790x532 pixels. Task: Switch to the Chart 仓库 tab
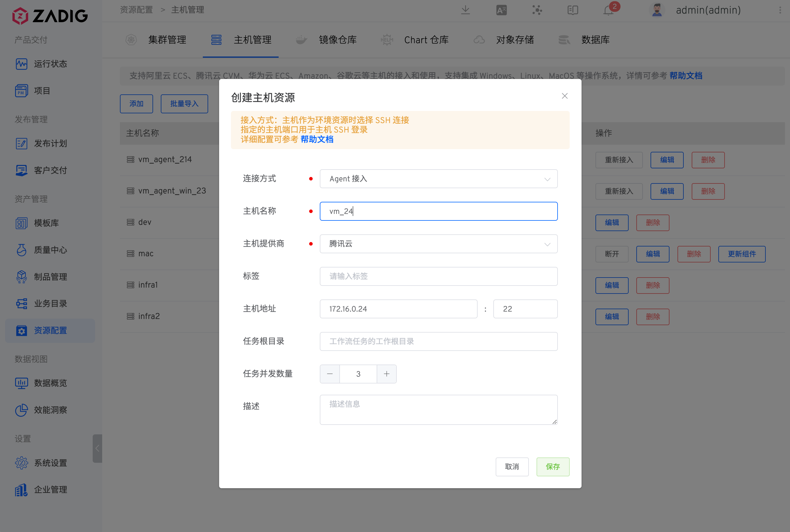point(426,40)
